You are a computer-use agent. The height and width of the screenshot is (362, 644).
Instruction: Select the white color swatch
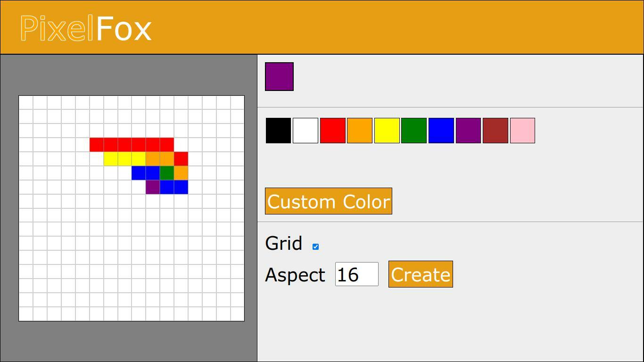pyautogui.click(x=305, y=131)
